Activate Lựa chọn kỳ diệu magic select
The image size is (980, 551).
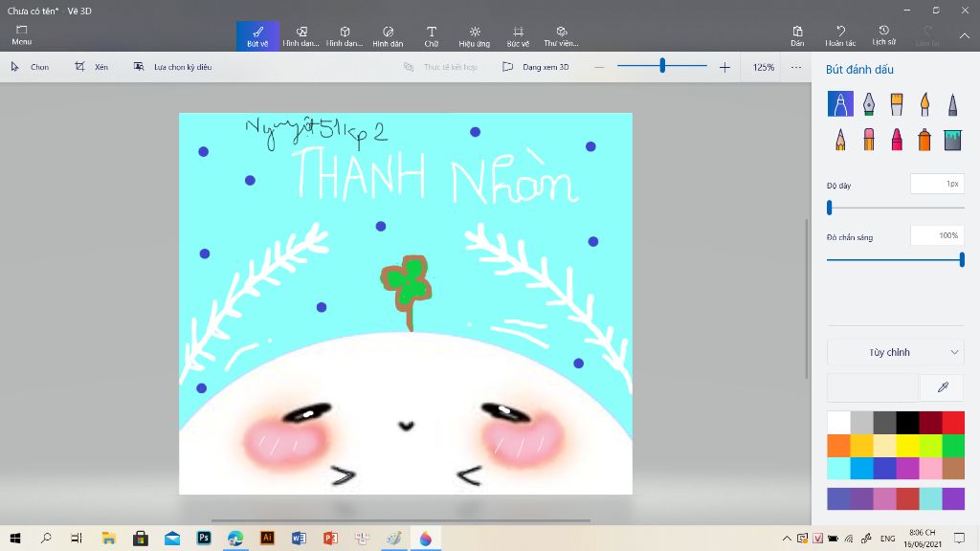[x=172, y=67]
